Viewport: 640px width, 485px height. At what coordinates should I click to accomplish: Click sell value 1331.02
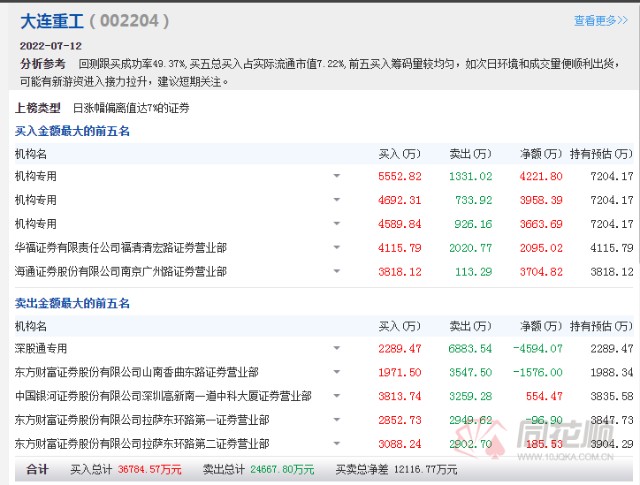point(471,176)
